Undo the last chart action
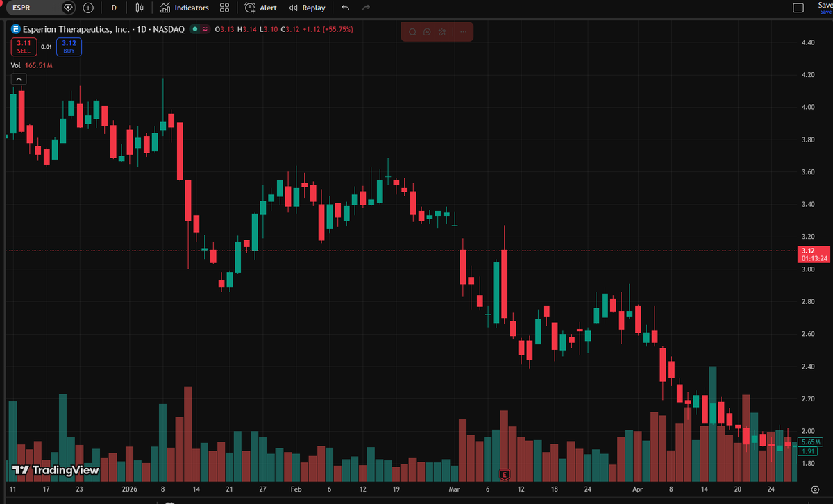 tap(346, 8)
